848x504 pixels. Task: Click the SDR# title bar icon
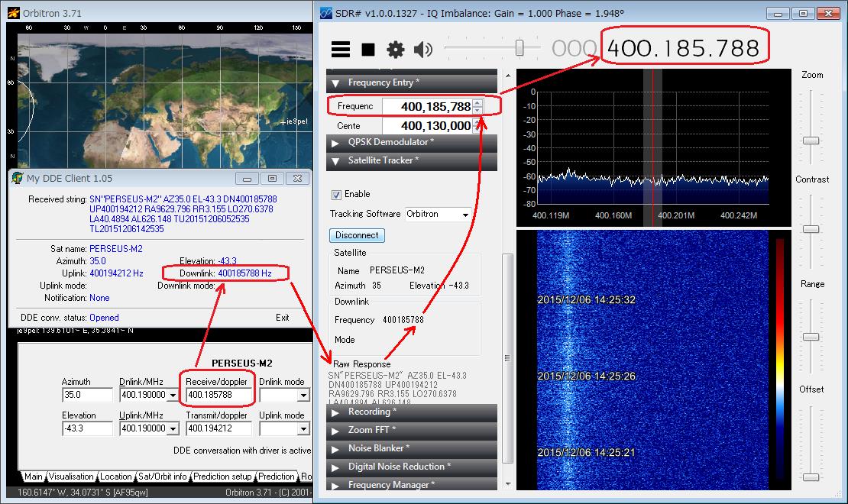click(325, 13)
